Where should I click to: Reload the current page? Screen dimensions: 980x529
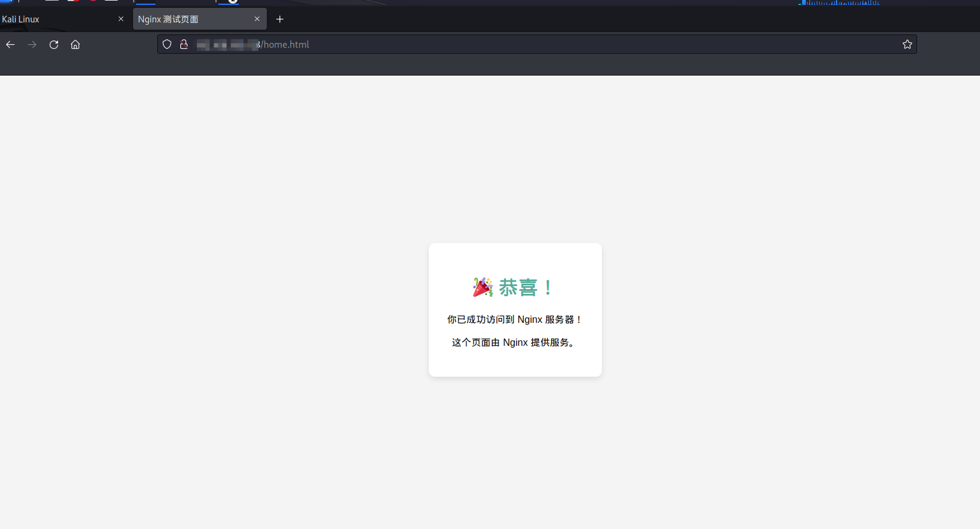click(54, 45)
